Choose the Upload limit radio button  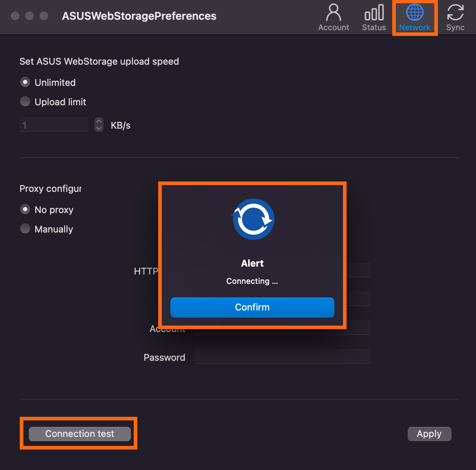(25, 102)
